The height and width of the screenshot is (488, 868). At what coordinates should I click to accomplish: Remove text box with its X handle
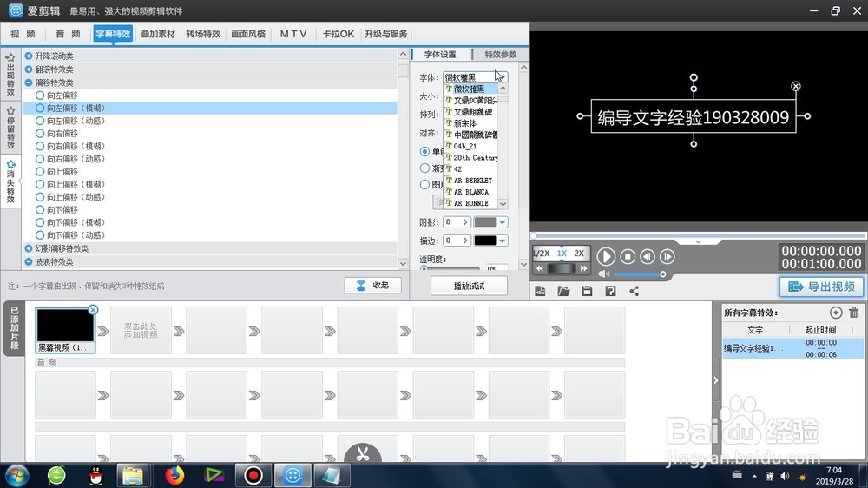tap(795, 86)
